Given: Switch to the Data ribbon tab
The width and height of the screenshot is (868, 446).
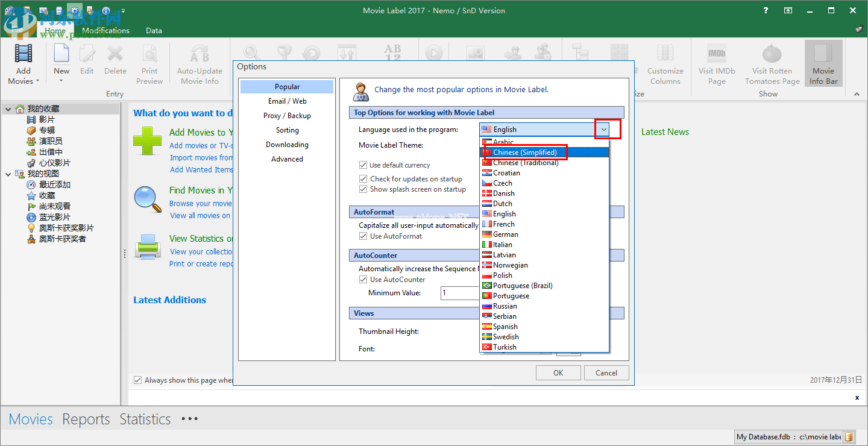Looking at the screenshot, I should point(154,30).
